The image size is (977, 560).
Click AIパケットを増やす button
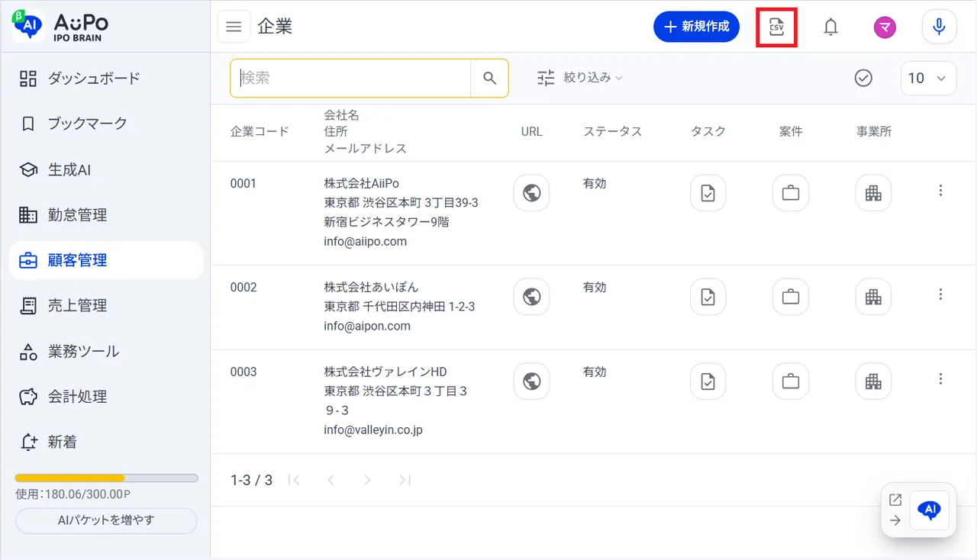(x=106, y=521)
